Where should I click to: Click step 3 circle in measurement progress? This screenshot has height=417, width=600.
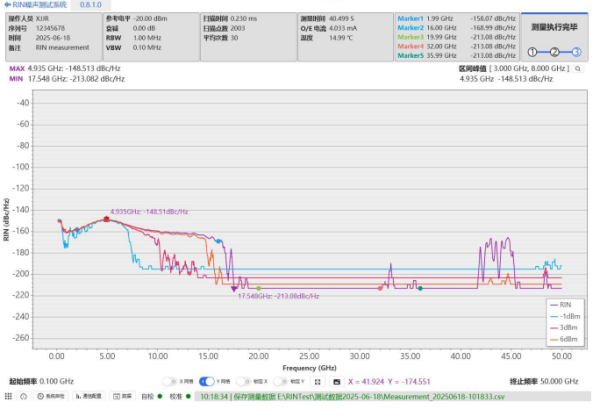point(576,51)
